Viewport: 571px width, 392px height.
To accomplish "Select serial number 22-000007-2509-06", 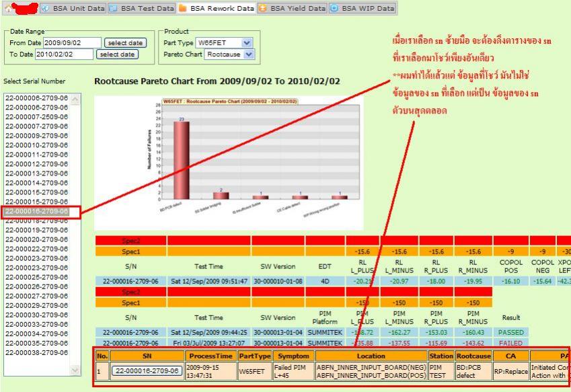I will 37,117.
